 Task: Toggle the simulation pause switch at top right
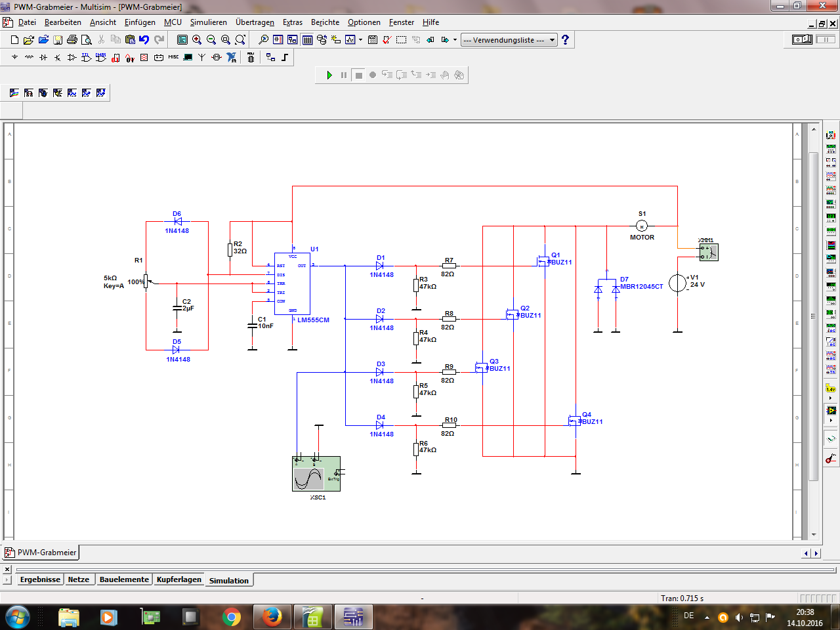(x=826, y=39)
